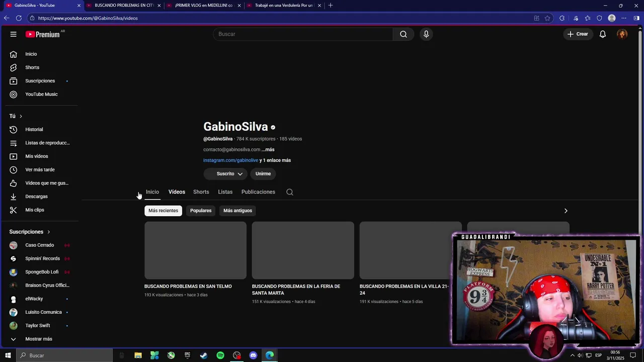Click the Unirme button
644x362 pixels.
coord(263,174)
